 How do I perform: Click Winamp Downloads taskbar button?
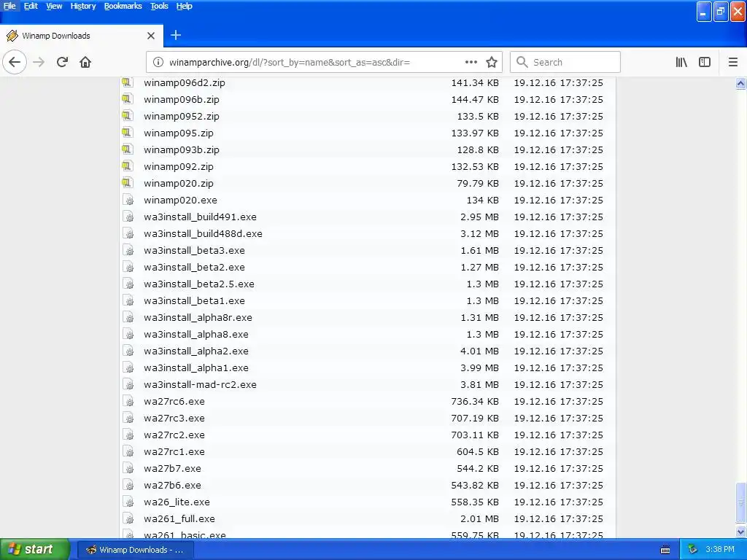[136, 550]
